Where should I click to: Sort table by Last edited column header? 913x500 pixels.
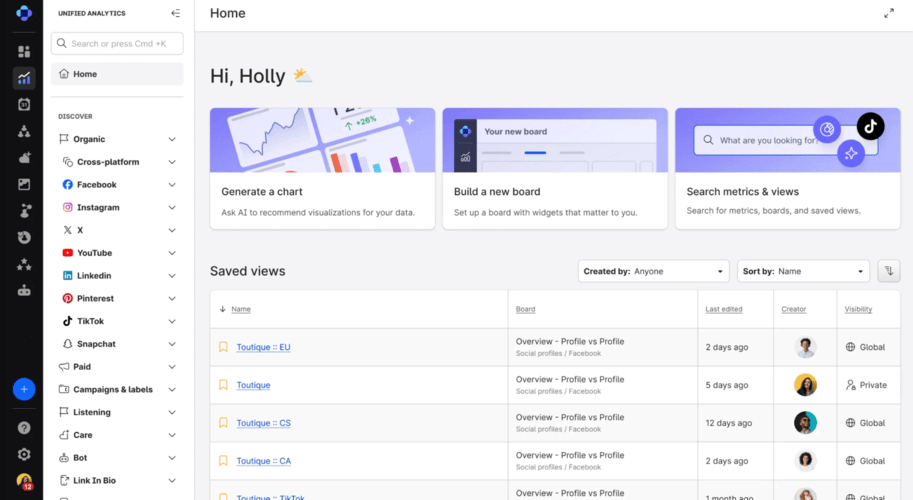tap(724, 309)
